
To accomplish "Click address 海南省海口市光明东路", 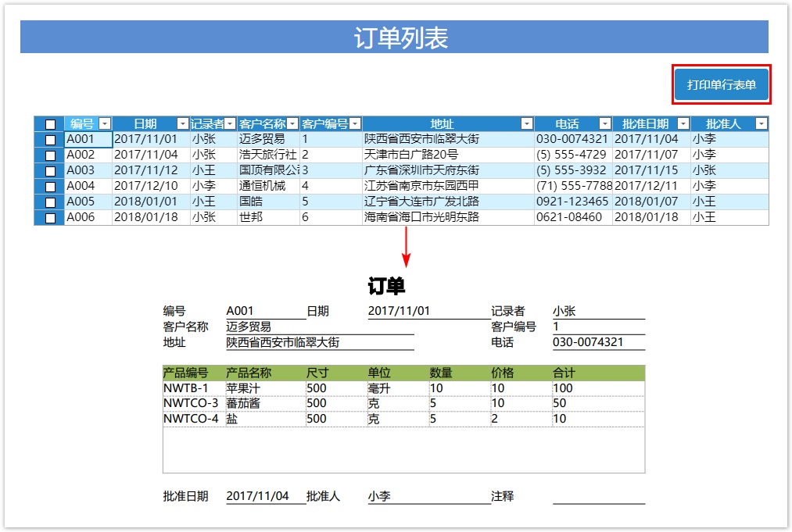I will tap(448, 217).
